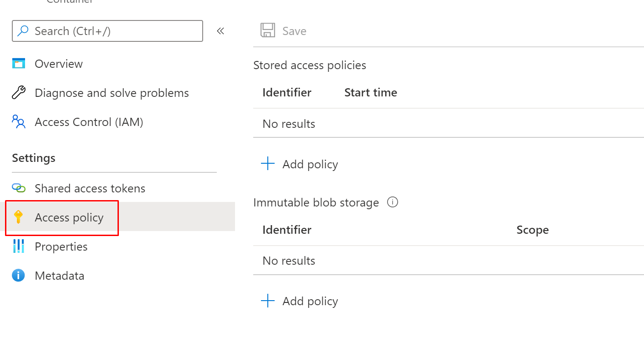Click the wrench icon for Diagnose and solve problems
The height and width of the screenshot is (337, 644).
point(18,93)
